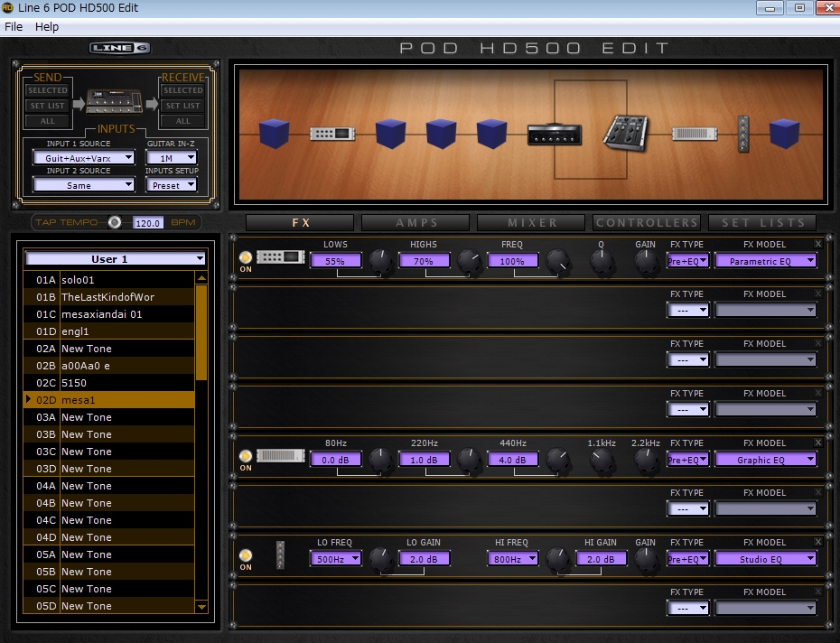Click the 1.1kHz knob on Graphic EQ
This screenshot has width=840, height=643.
coord(602,459)
